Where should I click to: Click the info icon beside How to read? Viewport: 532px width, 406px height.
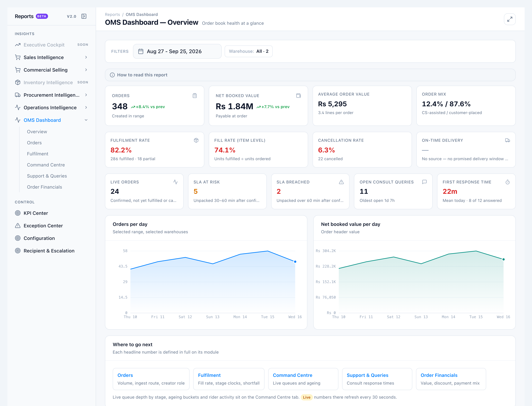(112, 75)
